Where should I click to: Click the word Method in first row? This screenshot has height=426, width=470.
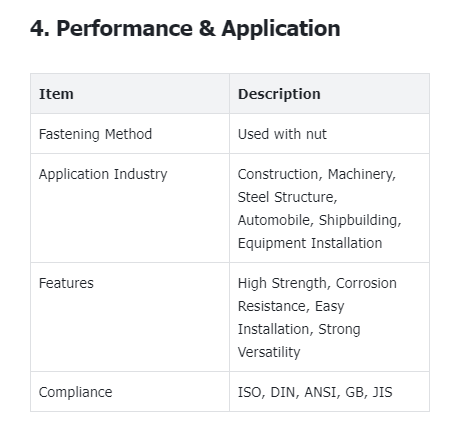(128, 134)
